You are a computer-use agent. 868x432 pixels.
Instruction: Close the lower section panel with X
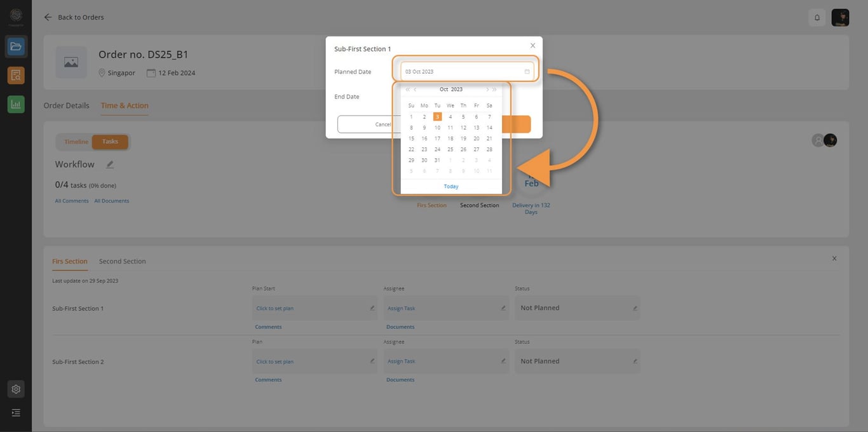[834, 259]
